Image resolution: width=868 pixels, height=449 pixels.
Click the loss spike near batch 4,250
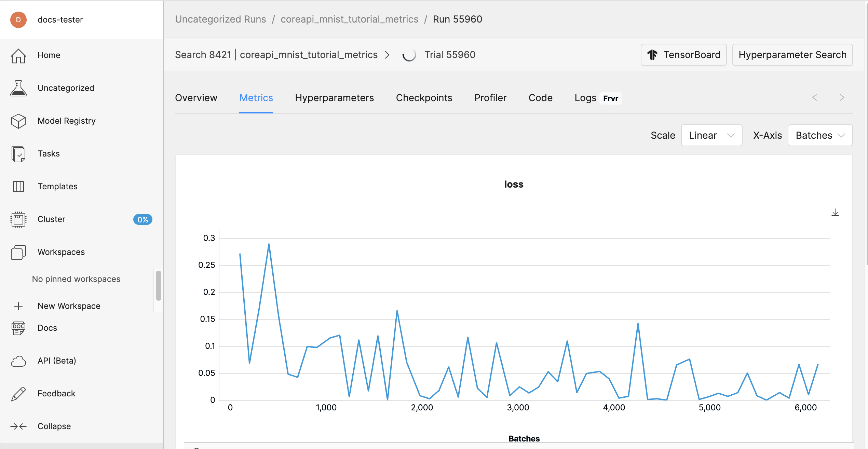(638, 324)
